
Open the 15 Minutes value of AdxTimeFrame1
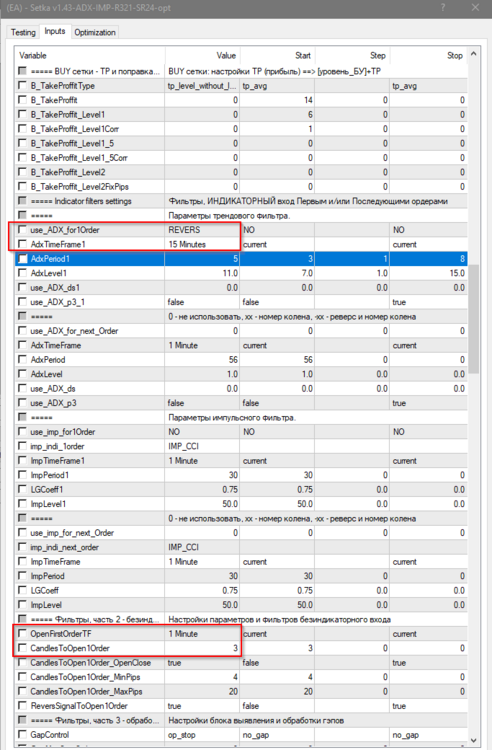(202, 244)
